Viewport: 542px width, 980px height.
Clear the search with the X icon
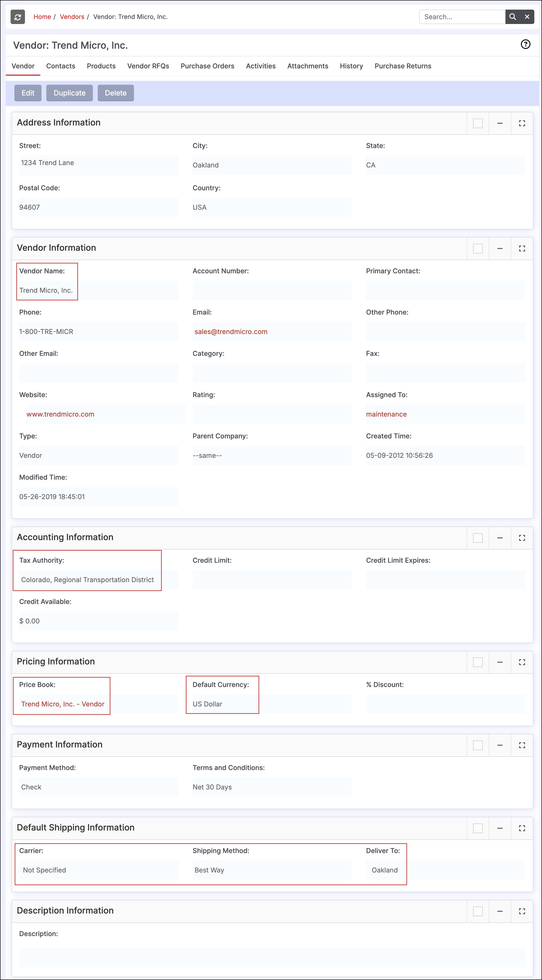527,17
